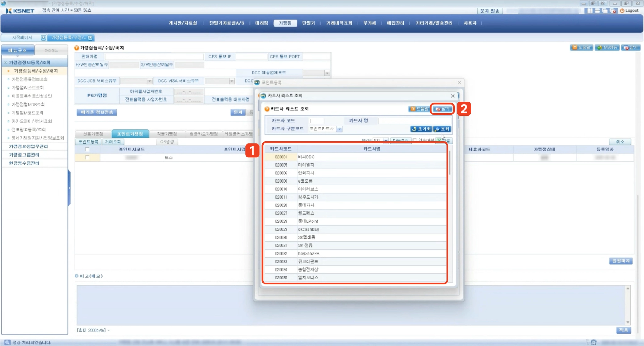Image resolution: width=644 pixels, height=346 pixels.
Task: Check the 토스 row checkbox
Action: point(87,157)
